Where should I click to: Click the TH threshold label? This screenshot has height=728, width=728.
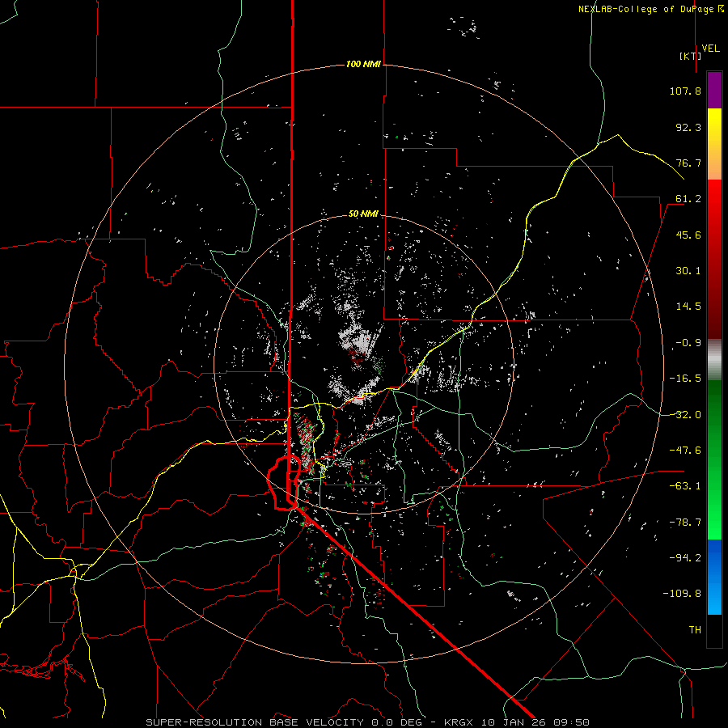(695, 630)
